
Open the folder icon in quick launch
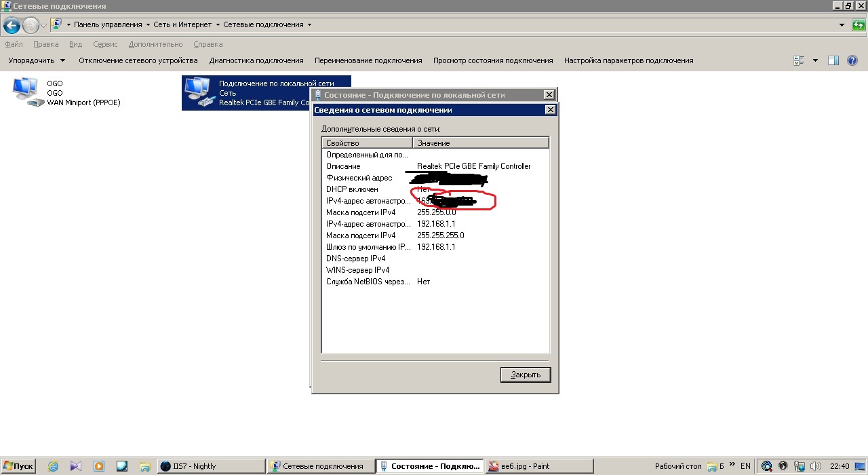[144, 466]
